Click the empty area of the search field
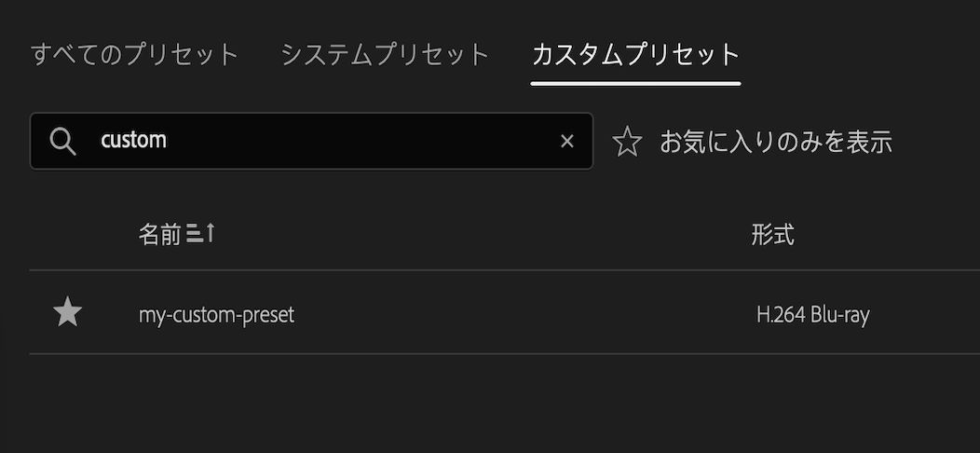The image size is (980, 453). pyautogui.click(x=373, y=142)
